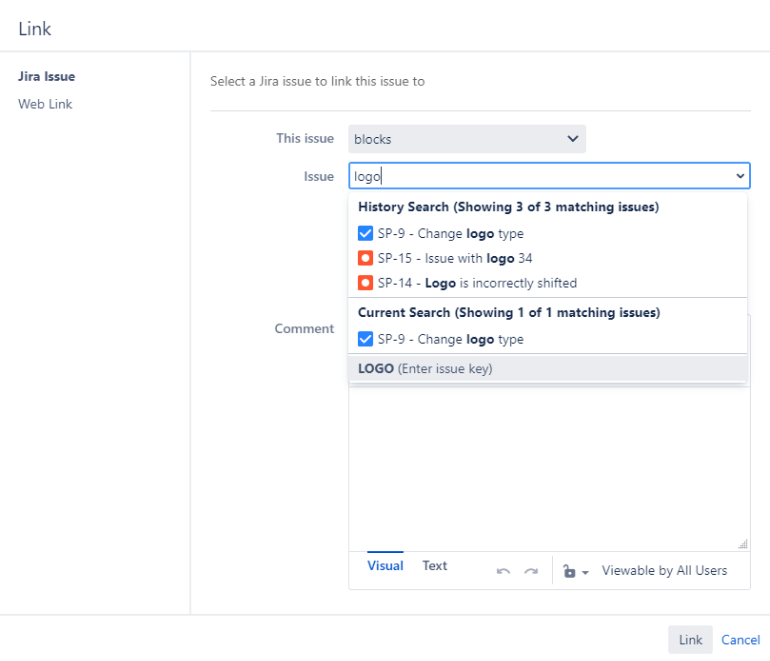The image size is (770, 661).
Task: Pick SP-9 Change logo type under History Search
Action: click(548, 233)
